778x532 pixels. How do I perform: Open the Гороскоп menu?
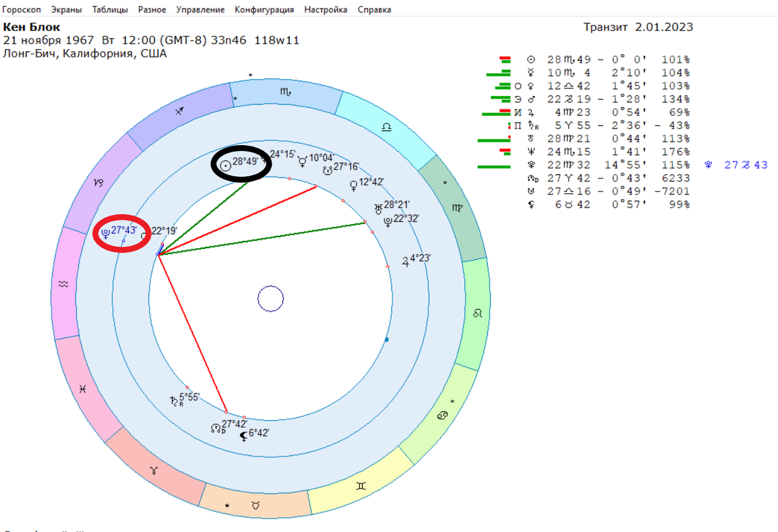pyautogui.click(x=23, y=10)
